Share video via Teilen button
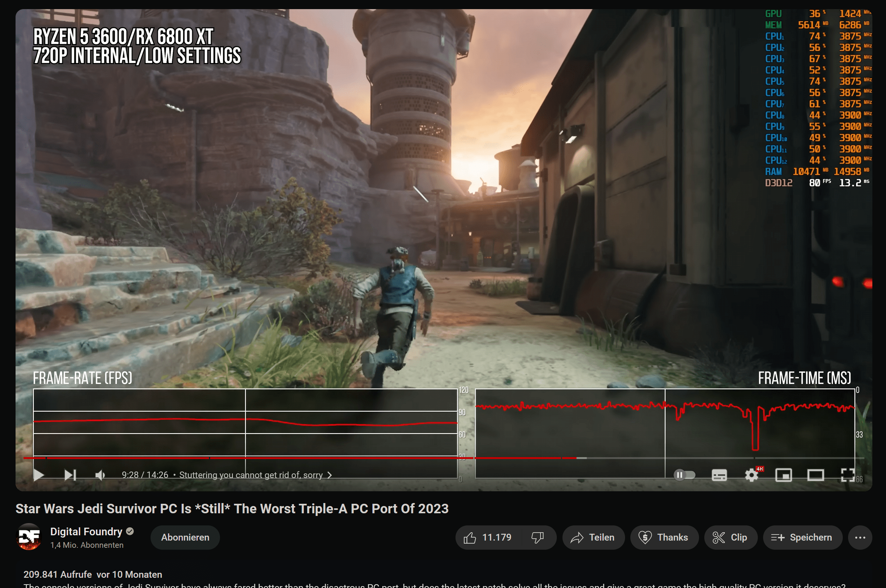The width and height of the screenshot is (886, 588). [593, 538]
